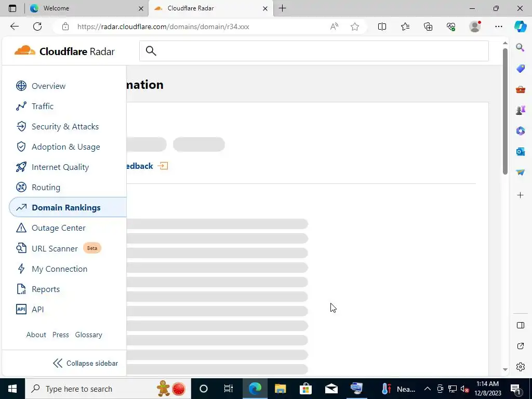The height and width of the screenshot is (399, 532).
Task: Open Edge Settings and more menu
Action: click(x=498, y=26)
